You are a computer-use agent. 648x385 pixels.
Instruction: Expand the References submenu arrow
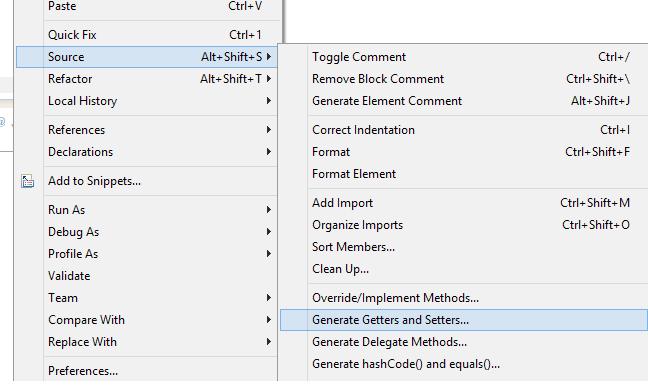click(269, 130)
